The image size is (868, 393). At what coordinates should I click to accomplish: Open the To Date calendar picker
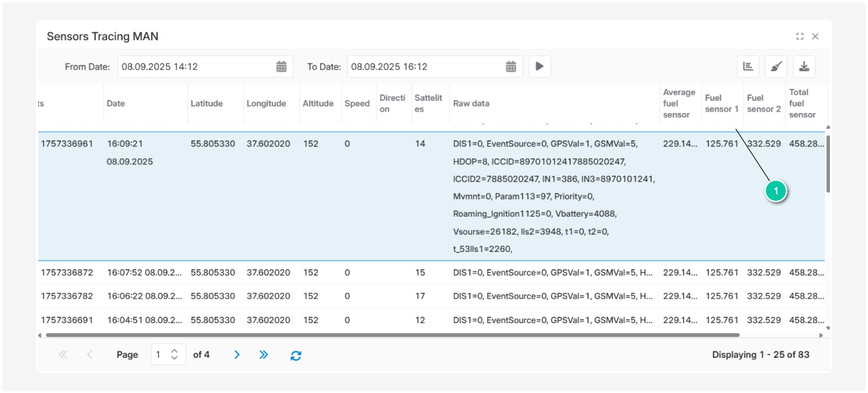510,67
